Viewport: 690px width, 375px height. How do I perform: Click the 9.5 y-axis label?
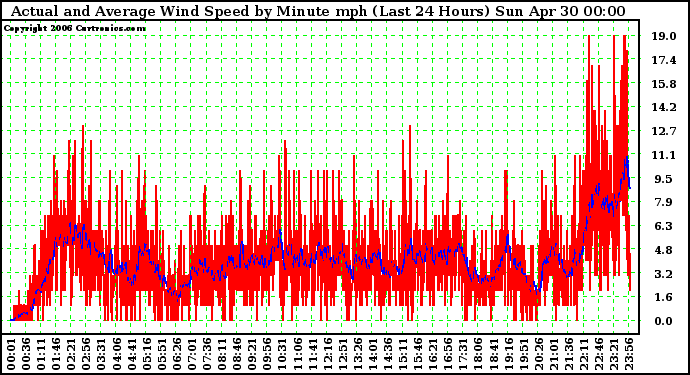664,179
